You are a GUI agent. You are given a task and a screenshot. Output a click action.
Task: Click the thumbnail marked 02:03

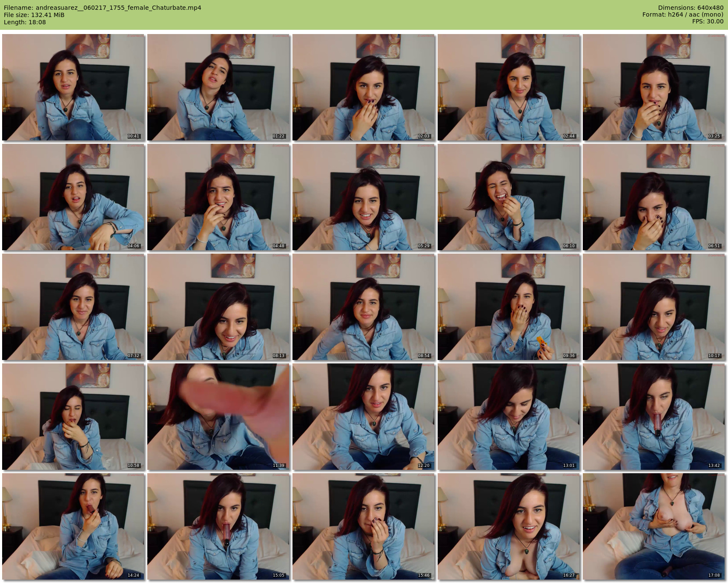(364, 87)
